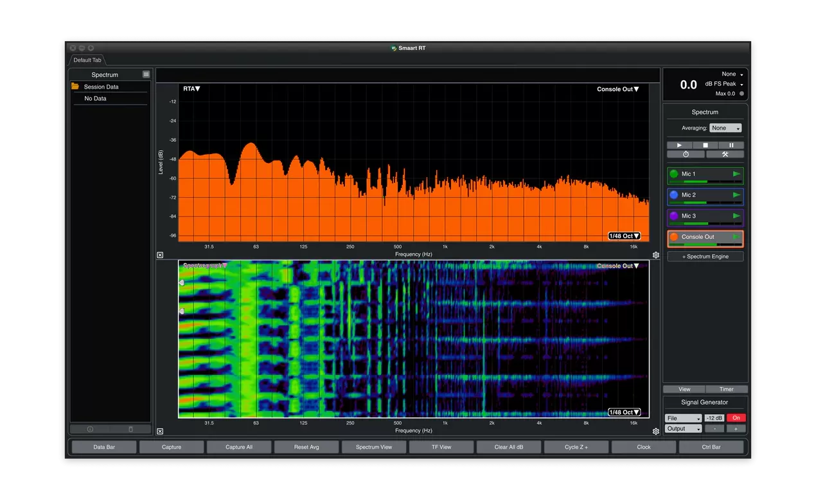Click the Cycle Z + button
The height and width of the screenshot is (504, 816).
(576, 447)
